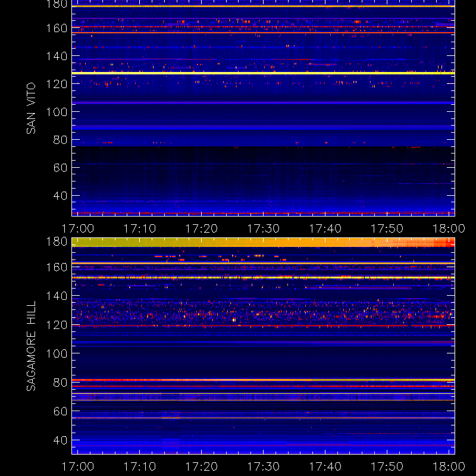Click 18:00 under the San Vito plot
476x476 pixels.
[x=449, y=228]
